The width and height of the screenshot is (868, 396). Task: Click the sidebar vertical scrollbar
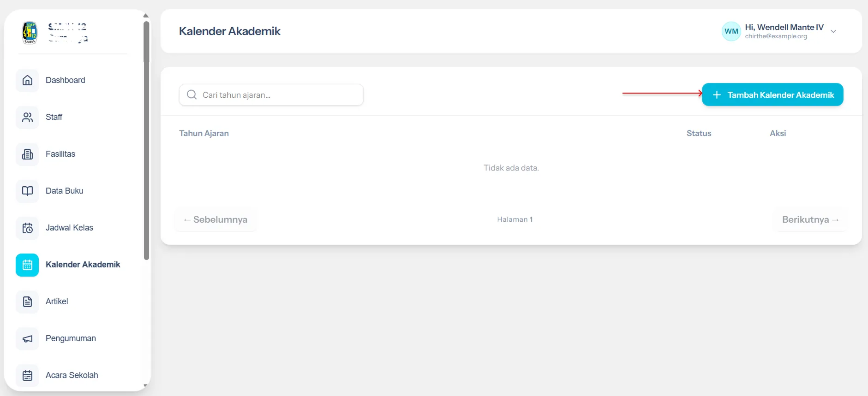point(146,141)
